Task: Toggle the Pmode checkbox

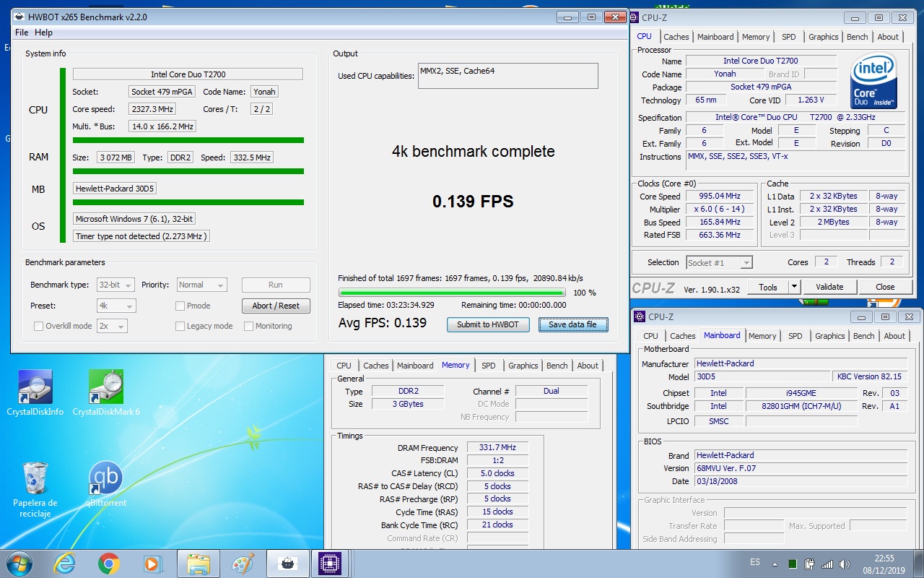Action: [180, 306]
